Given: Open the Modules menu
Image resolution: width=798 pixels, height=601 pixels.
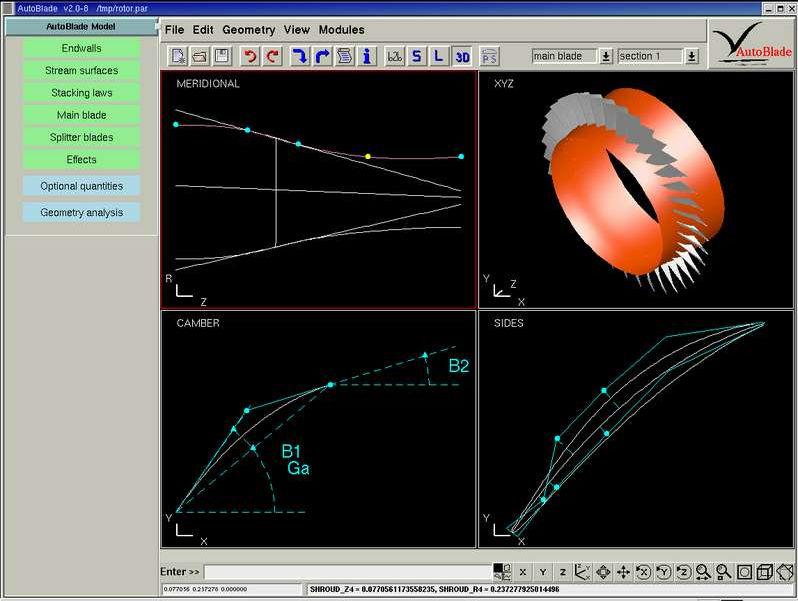Looking at the screenshot, I should click(x=341, y=30).
